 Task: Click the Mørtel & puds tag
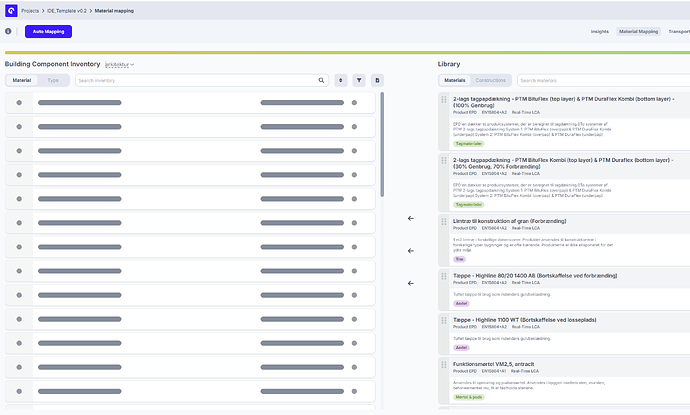(x=469, y=397)
